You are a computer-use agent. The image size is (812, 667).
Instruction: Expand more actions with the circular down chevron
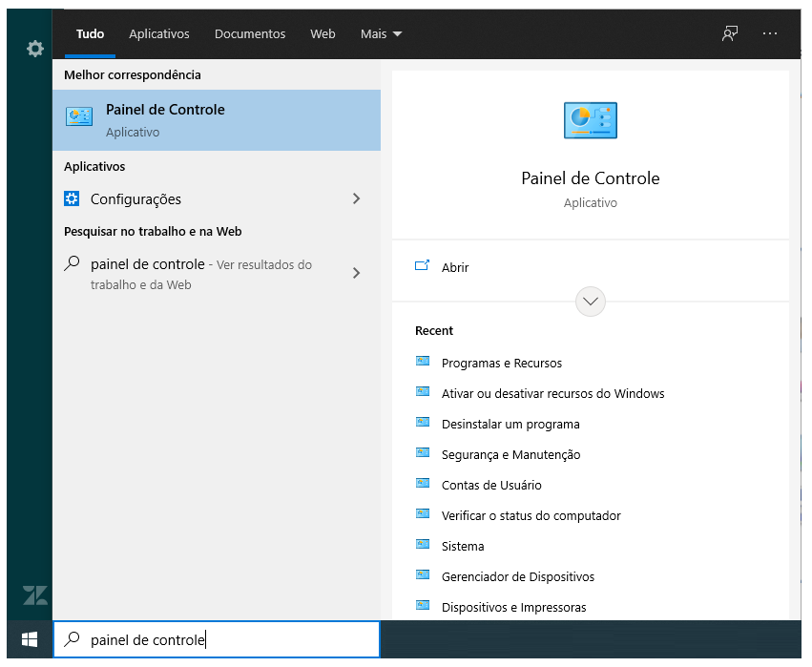[591, 302]
